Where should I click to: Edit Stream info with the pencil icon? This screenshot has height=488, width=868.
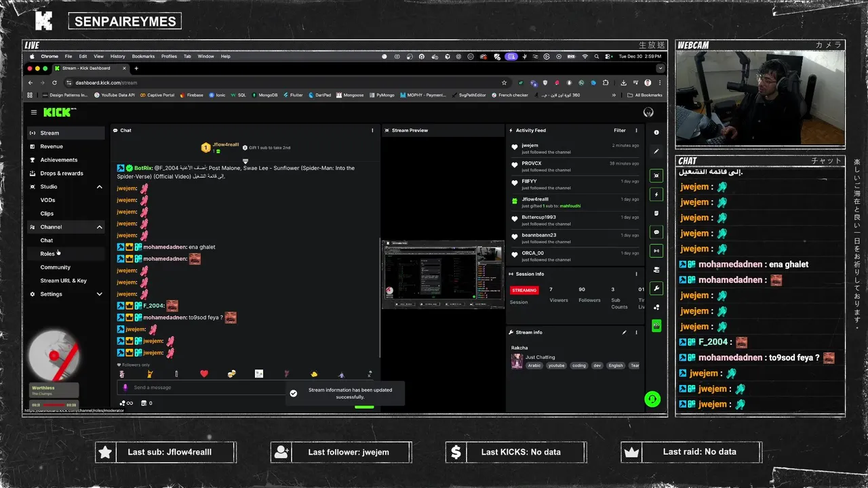tap(624, 332)
